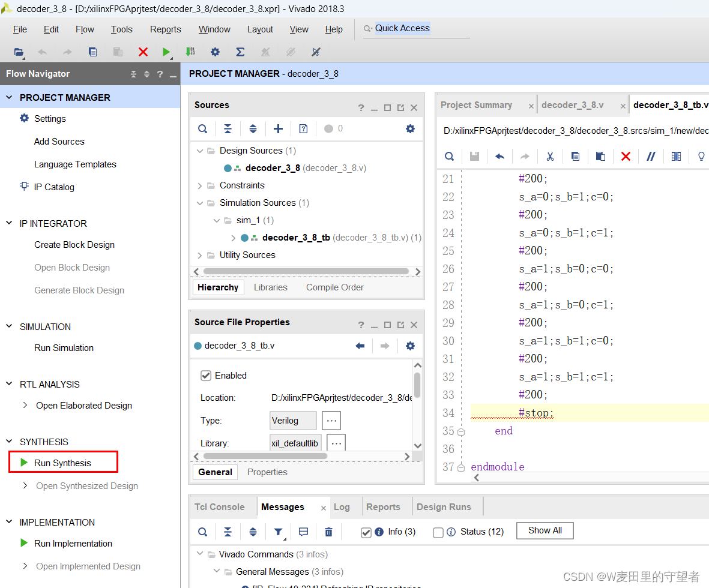Copy in code editor toolbar
The height and width of the screenshot is (588, 709).
[575, 157]
